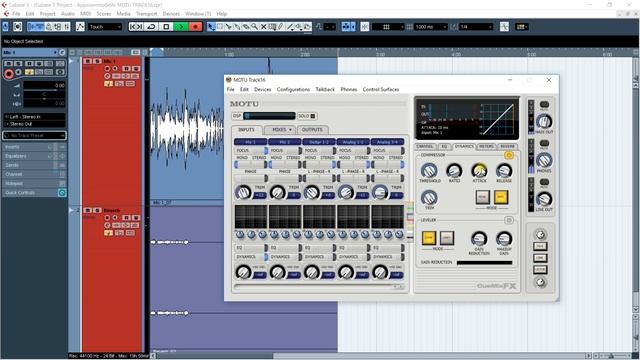The width and height of the screenshot is (640, 360).
Task: Toggle EQ on Mic 2 channel
Action: pyautogui.click(x=285, y=248)
